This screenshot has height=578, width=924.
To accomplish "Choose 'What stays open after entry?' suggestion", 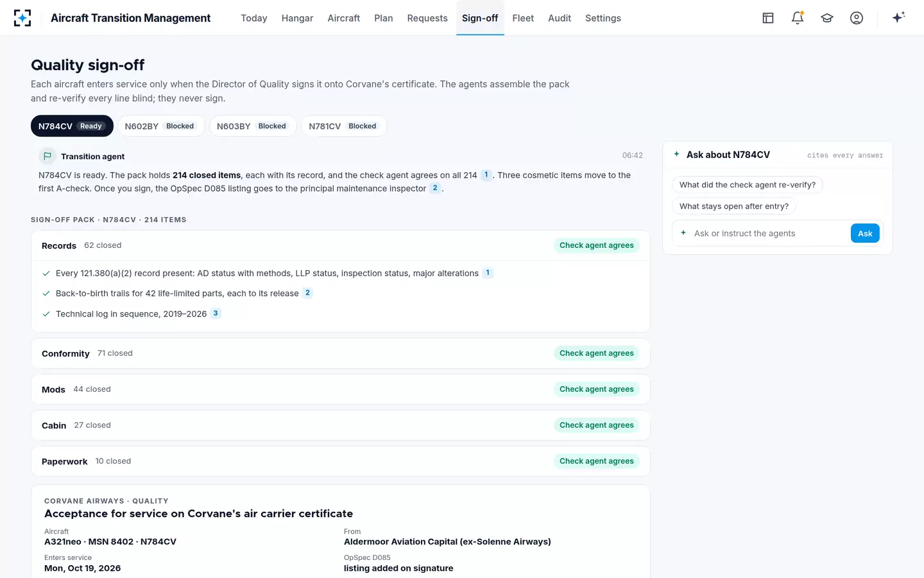I will point(734,206).
